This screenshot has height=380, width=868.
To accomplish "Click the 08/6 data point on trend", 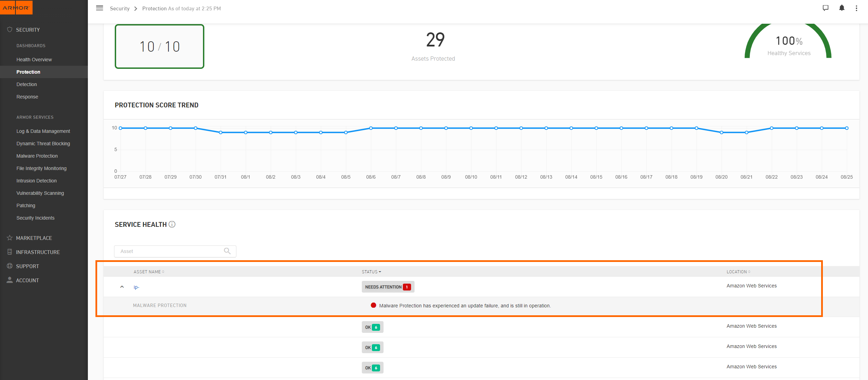I will (371, 128).
